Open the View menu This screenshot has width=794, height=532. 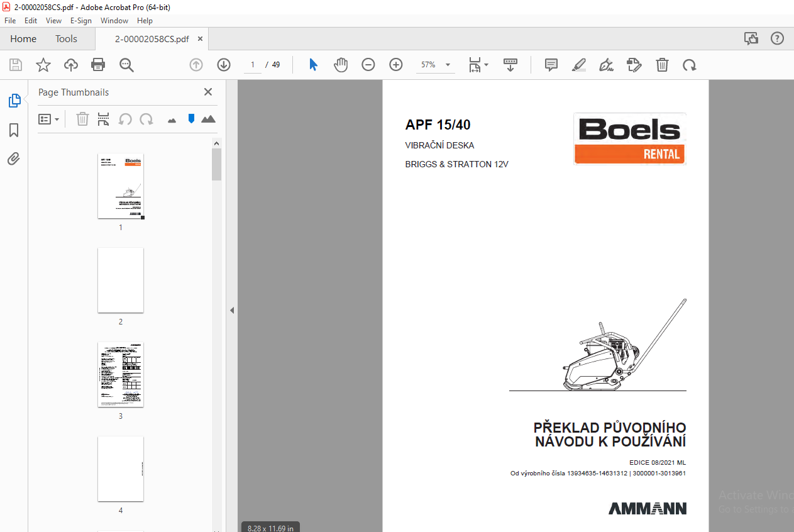click(x=53, y=20)
